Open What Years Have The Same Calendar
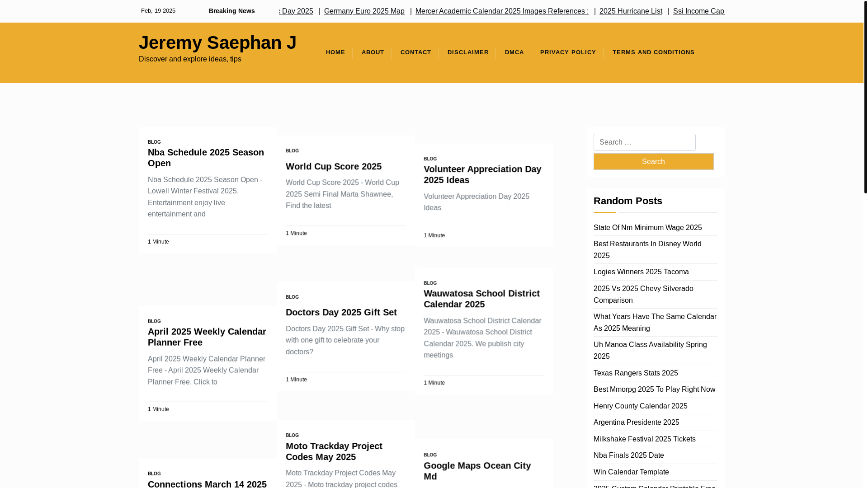Screen dimensions: 868x488 tap(655, 323)
